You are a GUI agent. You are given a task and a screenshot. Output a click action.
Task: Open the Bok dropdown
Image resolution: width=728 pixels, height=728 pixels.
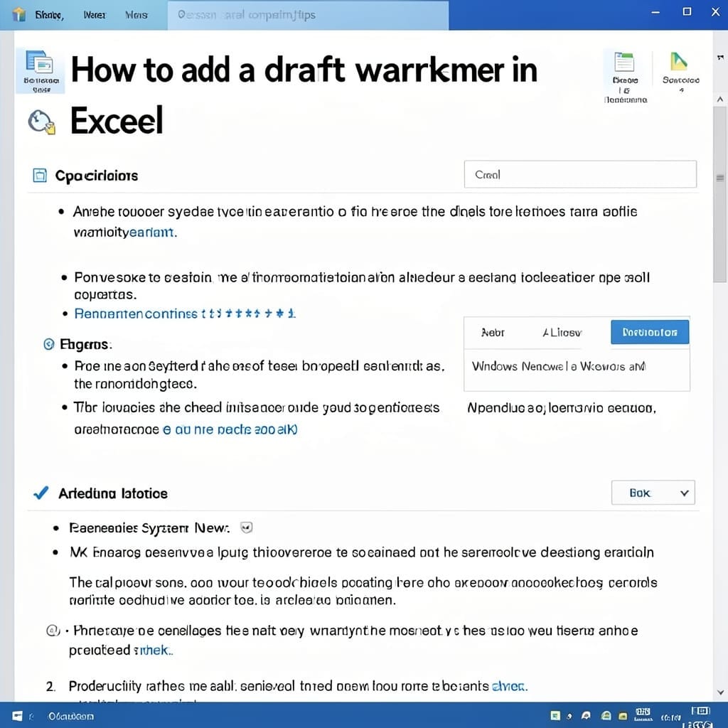[653, 492]
